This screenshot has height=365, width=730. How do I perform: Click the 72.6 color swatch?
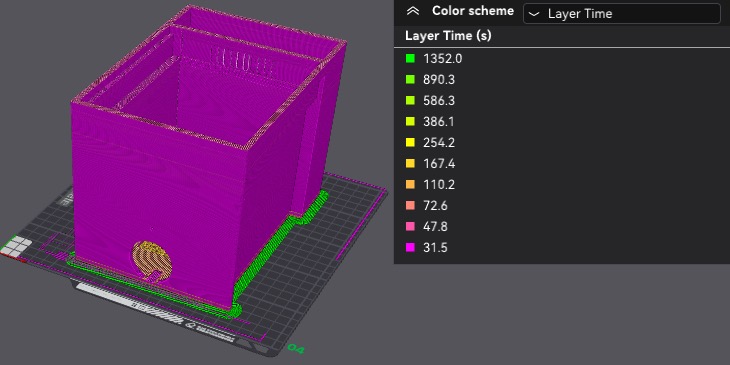click(x=410, y=205)
